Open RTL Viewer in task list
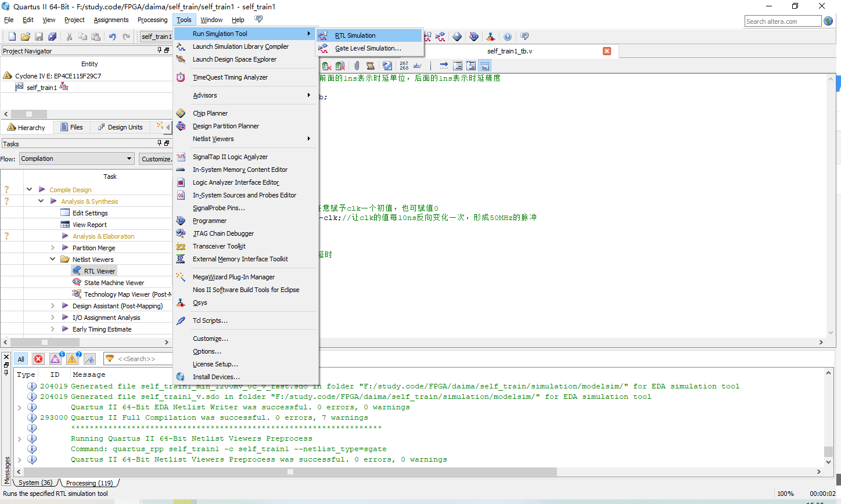841x504 pixels. tap(94, 271)
